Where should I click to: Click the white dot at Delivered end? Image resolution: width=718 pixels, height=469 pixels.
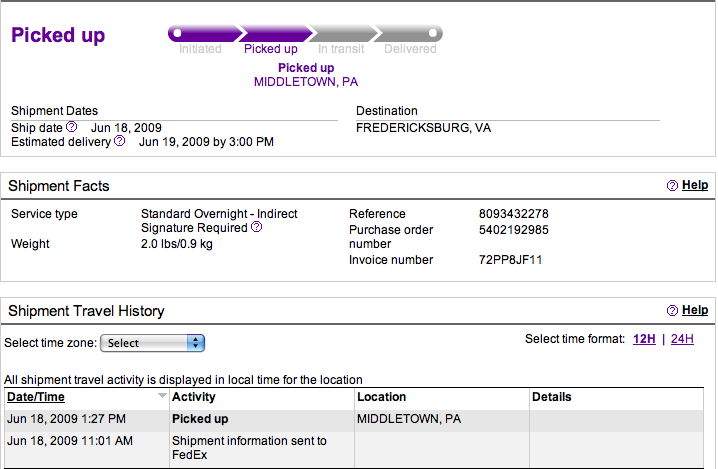click(x=432, y=33)
